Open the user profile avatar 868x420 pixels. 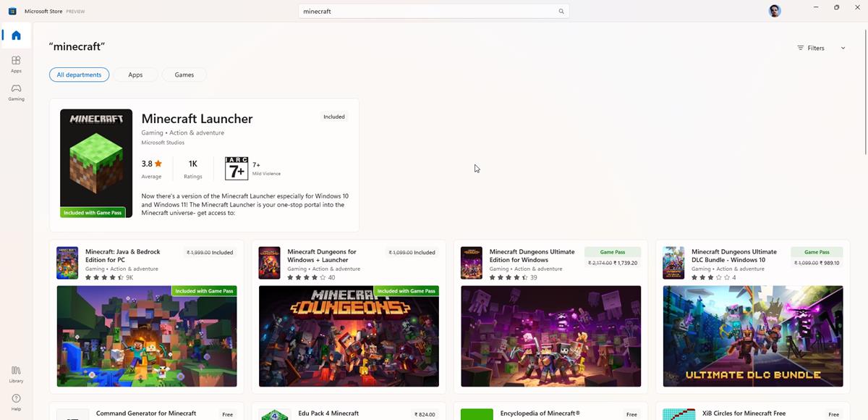coord(775,11)
